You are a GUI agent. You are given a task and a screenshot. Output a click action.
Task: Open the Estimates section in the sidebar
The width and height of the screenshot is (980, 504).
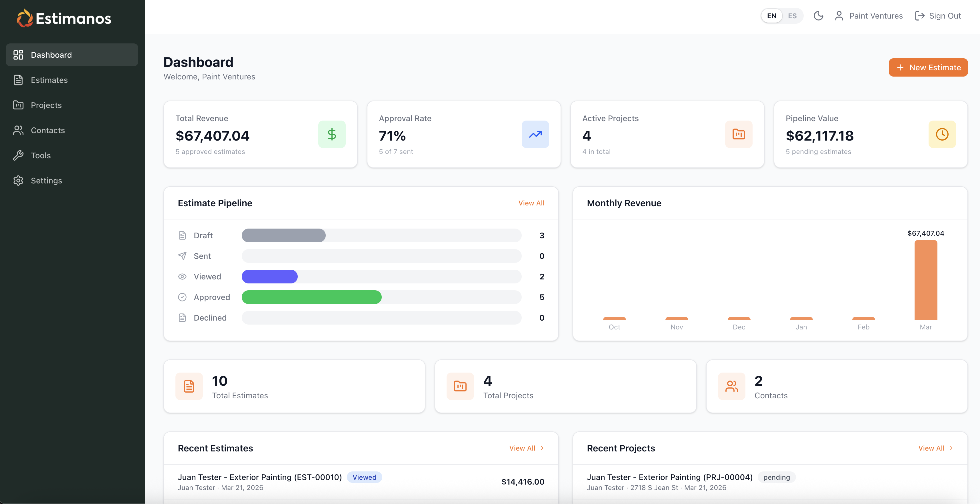49,80
